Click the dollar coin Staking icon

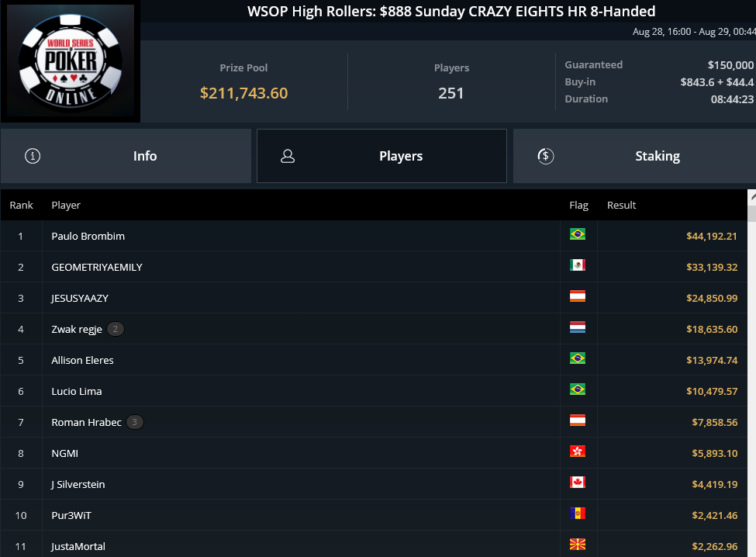pyautogui.click(x=545, y=156)
